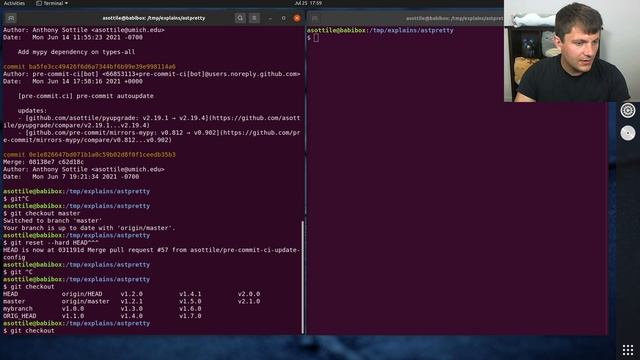Click 'v1.4.0' tag completion
Image resolution: width=640 pixels, height=360 pixels.
click(x=131, y=316)
